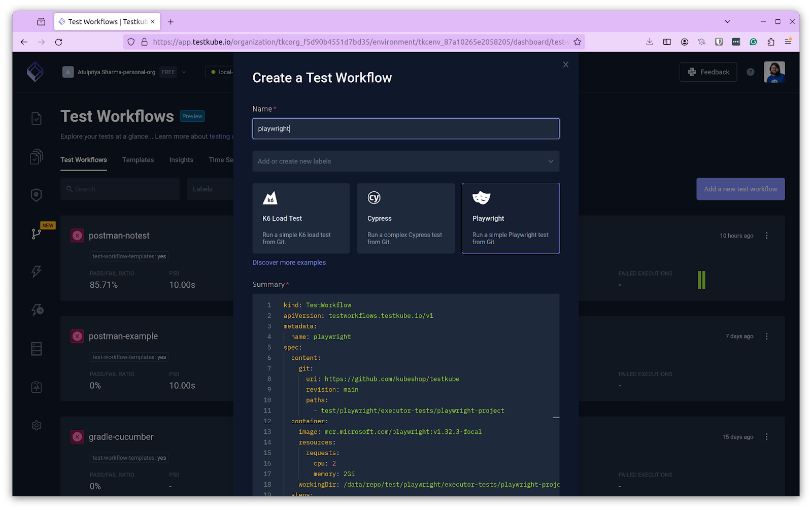812x510 pixels.
Task: Click the Search workflows field
Action: tap(120, 189)
